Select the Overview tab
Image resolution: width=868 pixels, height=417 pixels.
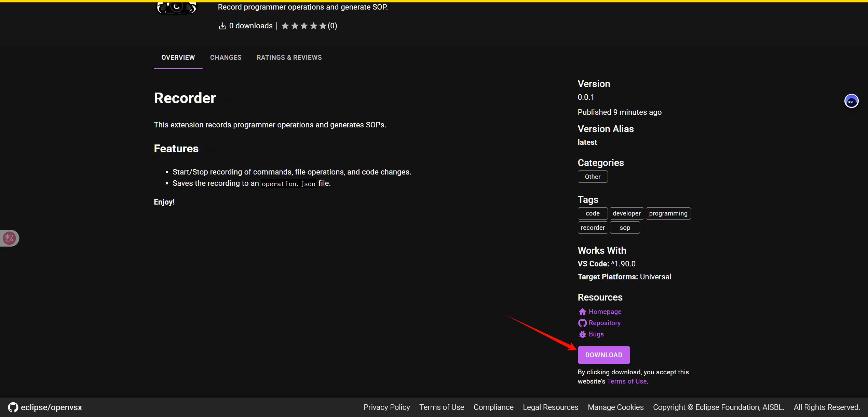pos(178,57)
